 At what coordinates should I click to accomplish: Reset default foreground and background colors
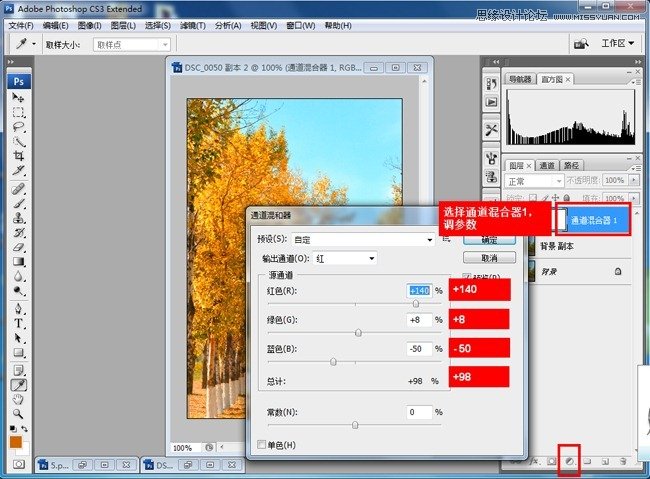coord(13,429)
